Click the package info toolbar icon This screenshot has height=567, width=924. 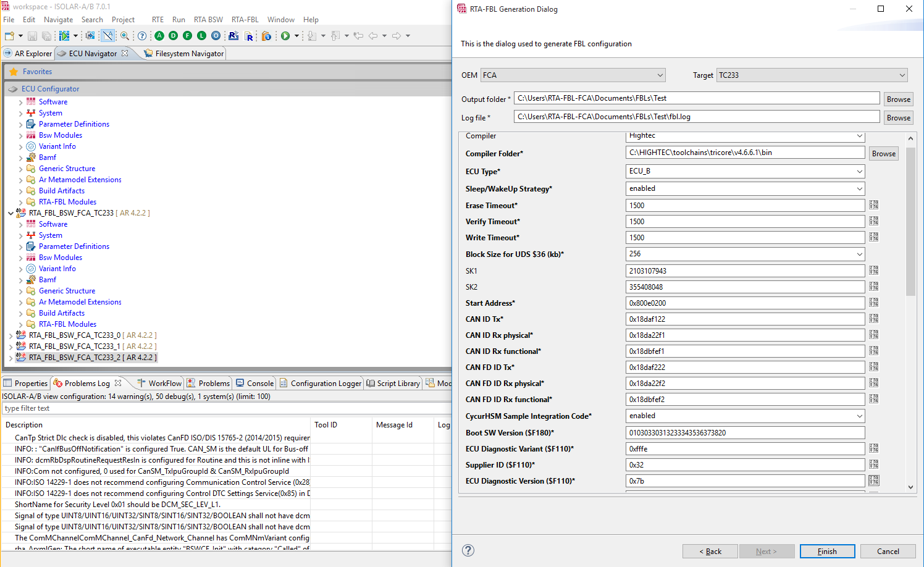(266, 36)
